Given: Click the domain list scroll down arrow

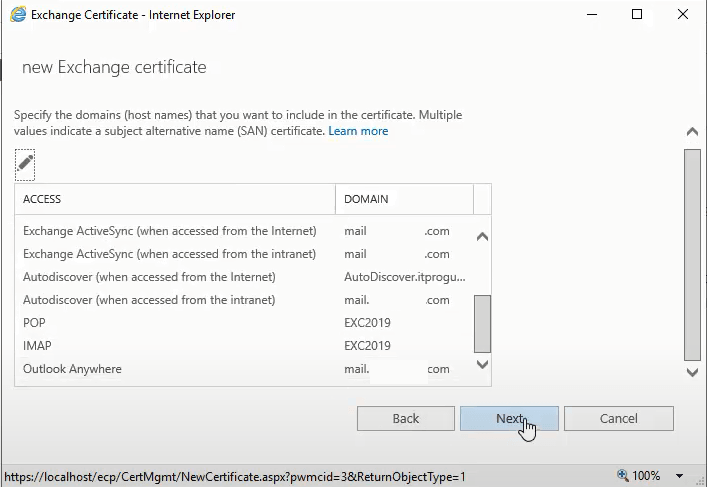Looking at the screenshot, I should (482, 364).
